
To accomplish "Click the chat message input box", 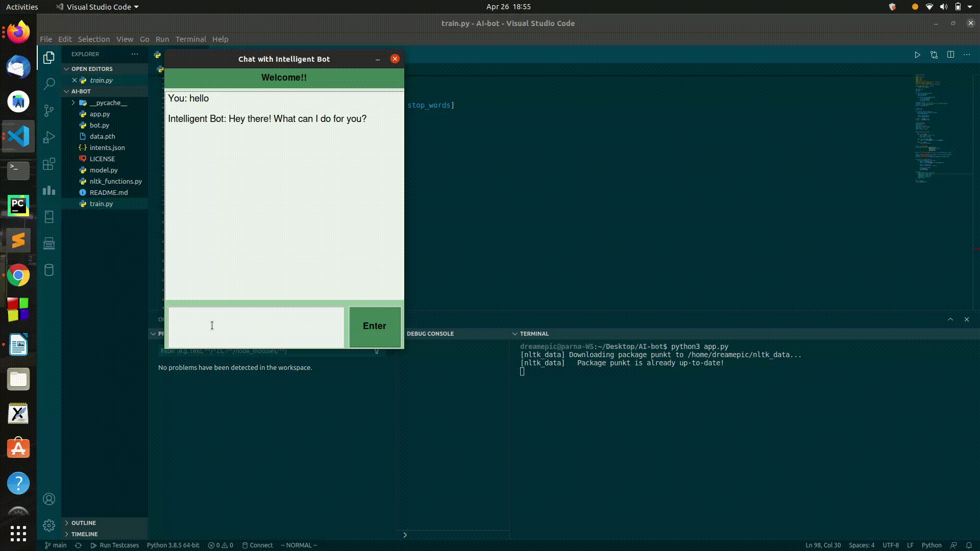I will (x=256, y=327).
